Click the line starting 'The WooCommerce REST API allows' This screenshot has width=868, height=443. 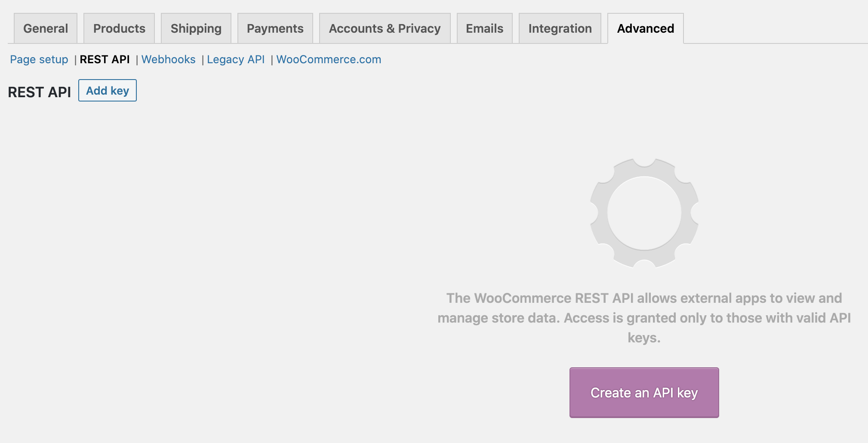click(644, 298)
